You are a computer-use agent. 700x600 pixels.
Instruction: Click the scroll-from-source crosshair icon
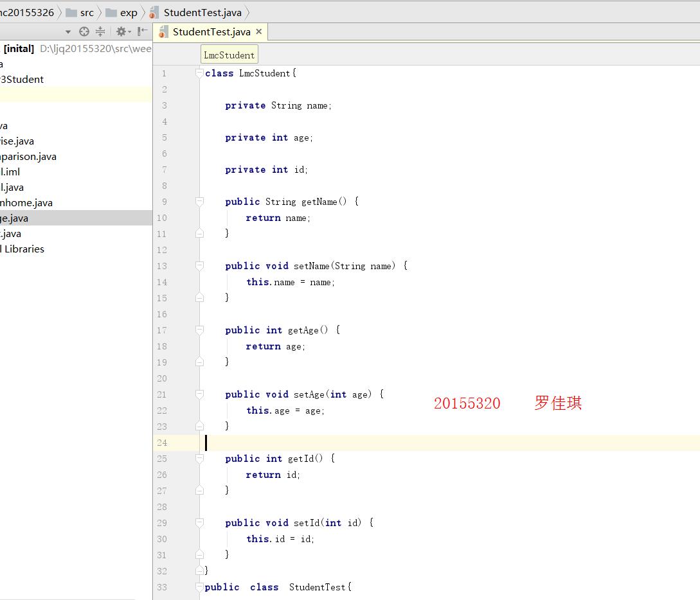[x=84, y=31]
